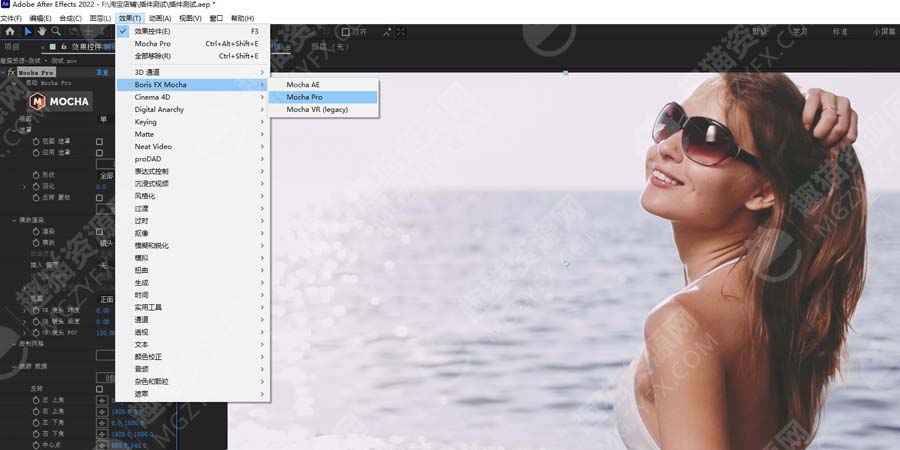Open the 3D 通道 submenu
The width and height of the screenshot is (900, 450).
pos(192,72)
